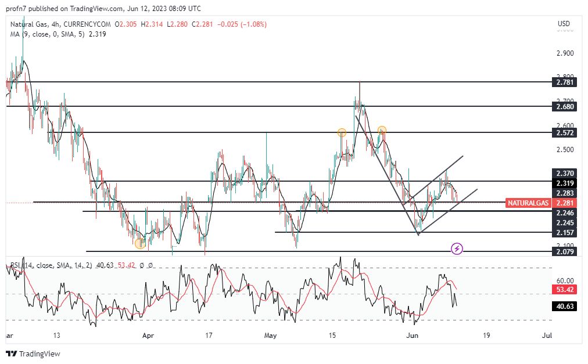Click the 2.246 price label
Image resolution: width=588 pixels, height=364 pixels.
tap(564, 213)
